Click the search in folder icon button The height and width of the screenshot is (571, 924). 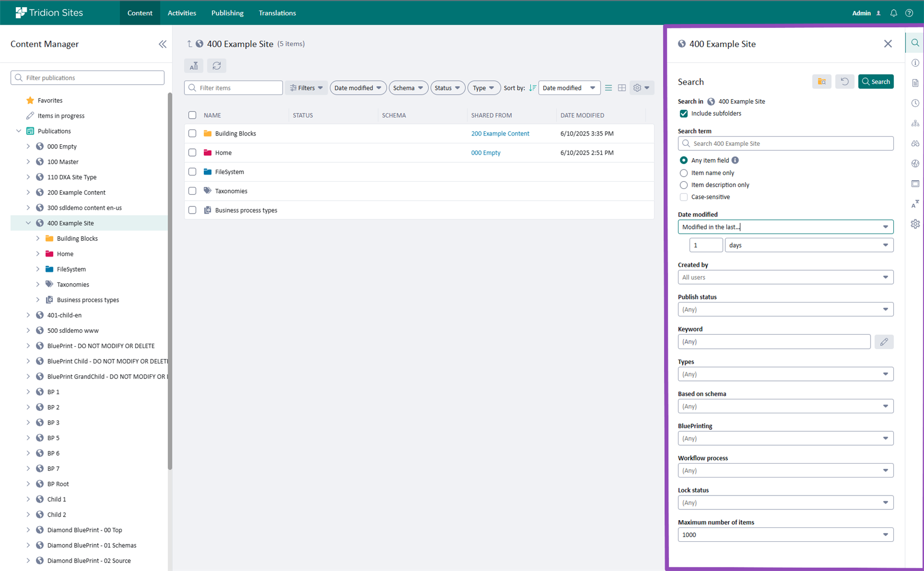pos(822,82)
